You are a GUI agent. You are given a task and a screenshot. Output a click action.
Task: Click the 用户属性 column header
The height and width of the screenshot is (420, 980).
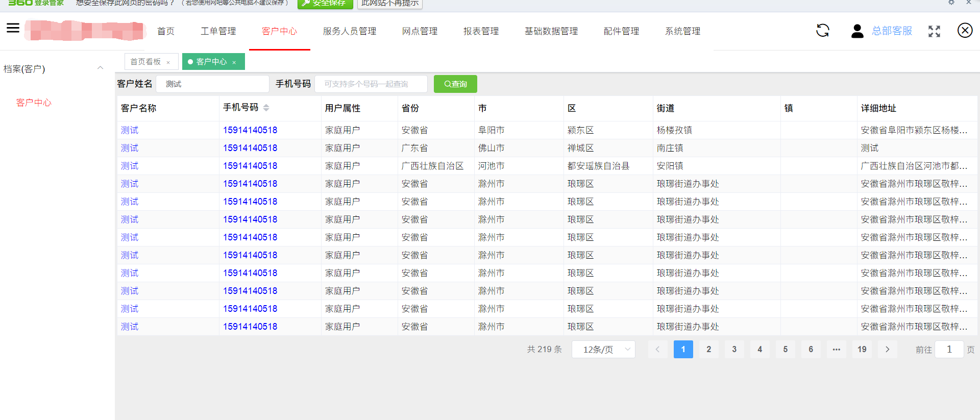click(342, 108)
